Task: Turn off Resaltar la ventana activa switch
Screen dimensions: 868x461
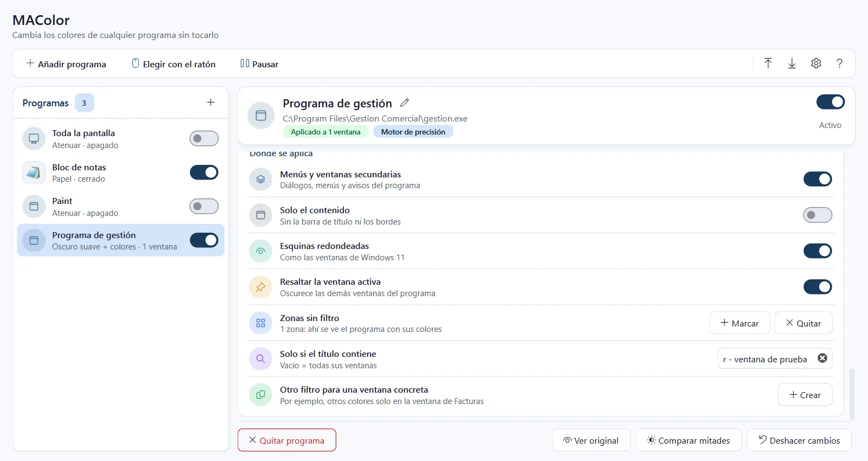Action: [x=818, y=286]
